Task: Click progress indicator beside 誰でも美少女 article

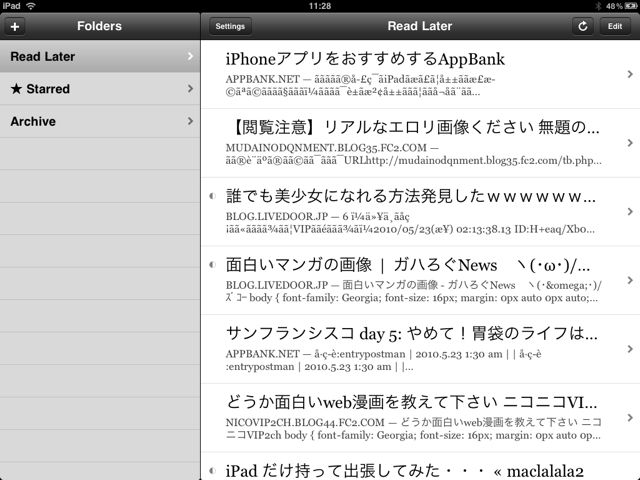Action: (212, 196)
